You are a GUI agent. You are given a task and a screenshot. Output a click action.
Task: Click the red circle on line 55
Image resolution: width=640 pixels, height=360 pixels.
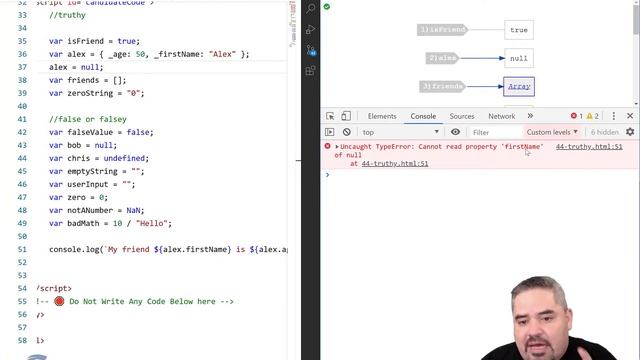[59, 301]
